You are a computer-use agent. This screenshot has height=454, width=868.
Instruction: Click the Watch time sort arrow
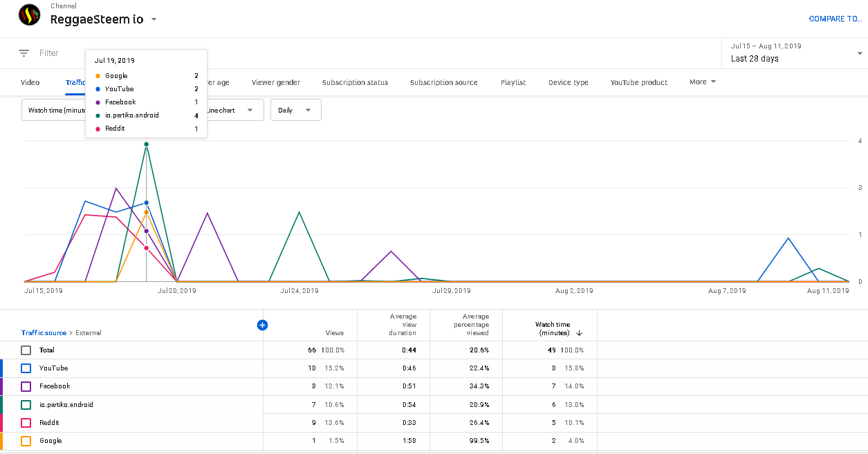tap(579, 333)
